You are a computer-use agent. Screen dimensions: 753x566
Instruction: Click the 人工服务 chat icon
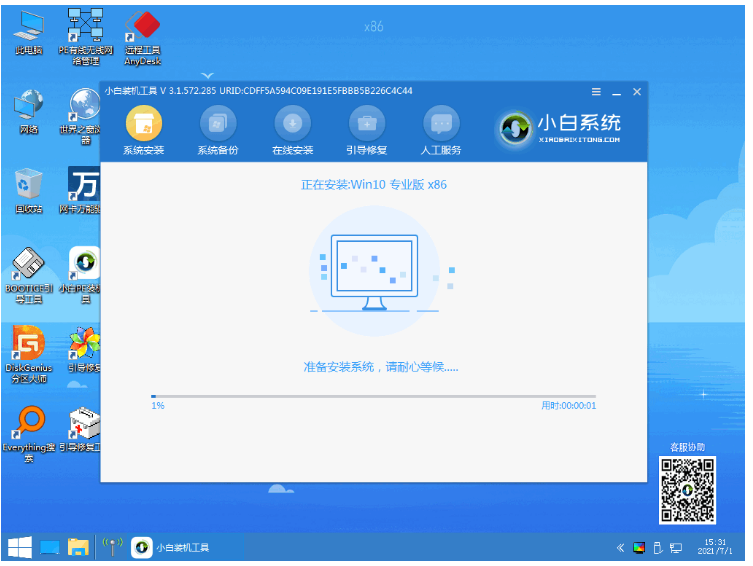[x=441, y=124]
